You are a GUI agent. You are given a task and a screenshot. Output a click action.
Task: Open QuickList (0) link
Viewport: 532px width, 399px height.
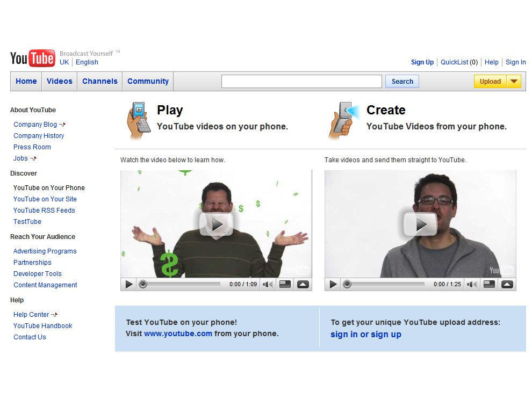[459, 62]
